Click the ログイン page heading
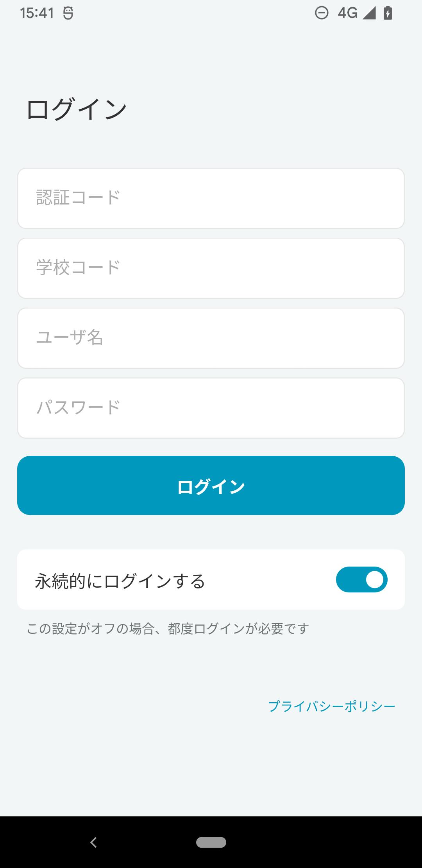Screen dimensions: 422x868 click(x=77, y=109)
